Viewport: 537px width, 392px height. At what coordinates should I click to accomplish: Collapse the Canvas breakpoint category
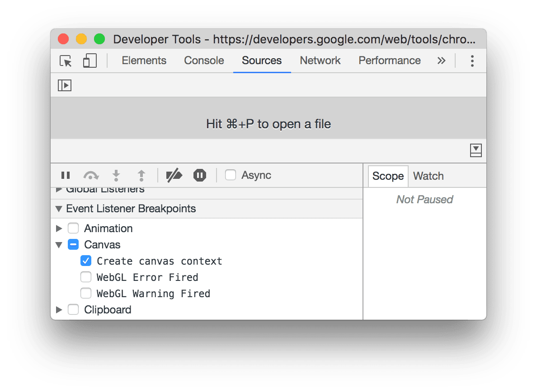tap(59, 244)
